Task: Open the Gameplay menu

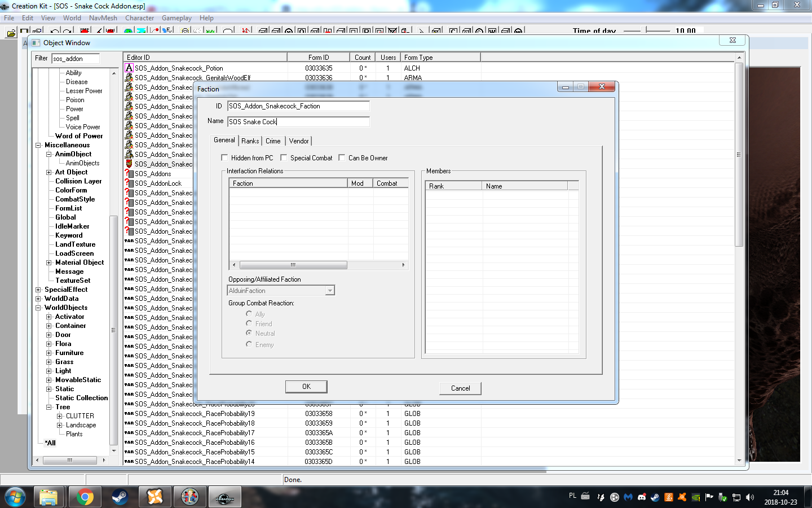Action: (x=176, y=18)
